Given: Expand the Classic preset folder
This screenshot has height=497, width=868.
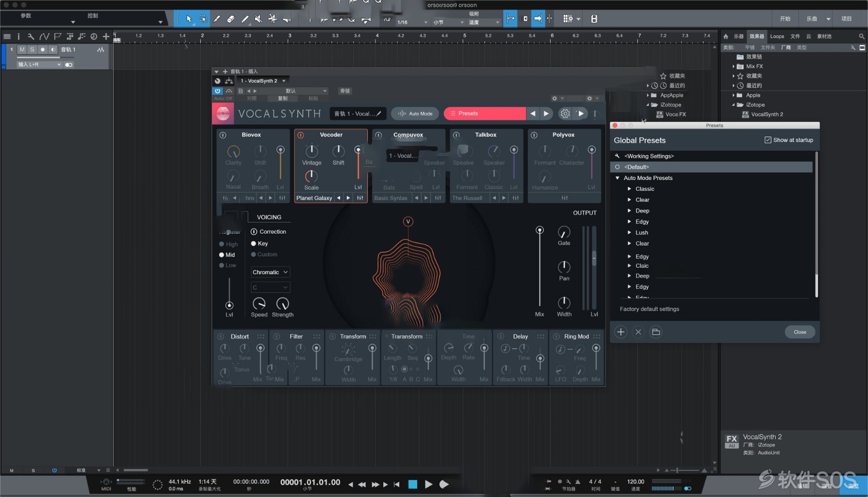Looking at the screenshot, I should pyautogui.click(x=629, y=189).
